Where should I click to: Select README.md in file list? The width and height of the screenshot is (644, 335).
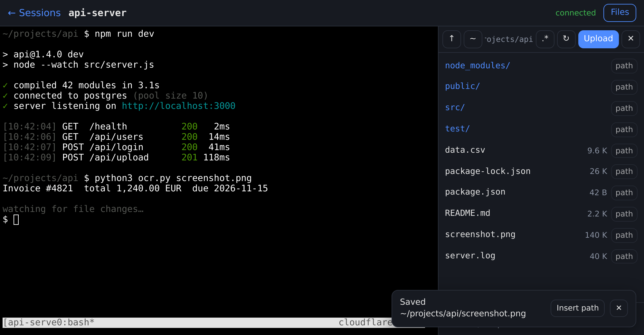[x=468, y=213]
